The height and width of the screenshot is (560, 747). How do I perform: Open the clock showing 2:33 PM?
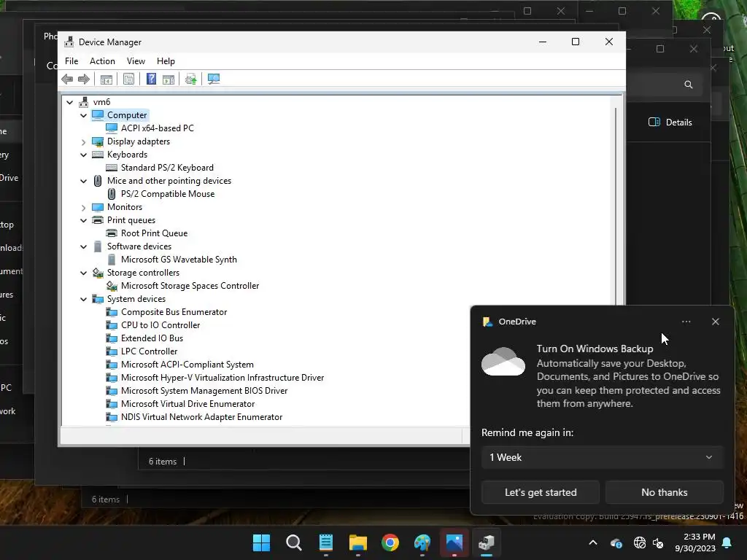coord(695,542)
